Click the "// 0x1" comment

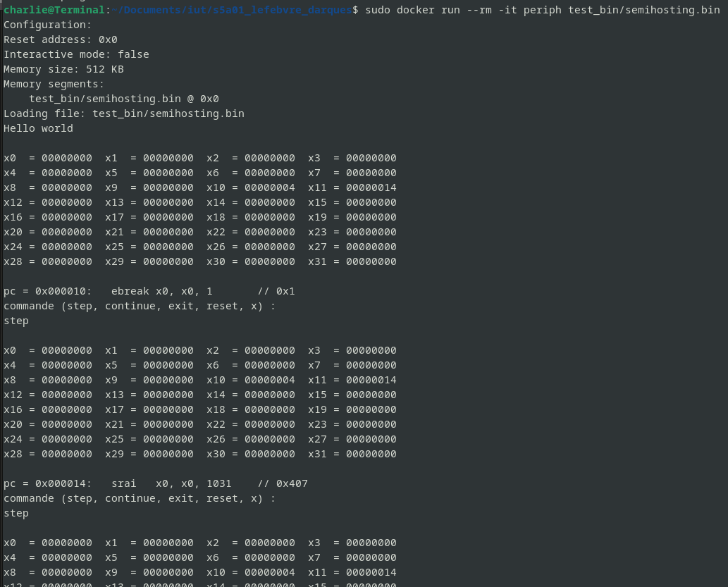(x=276, y=291)
